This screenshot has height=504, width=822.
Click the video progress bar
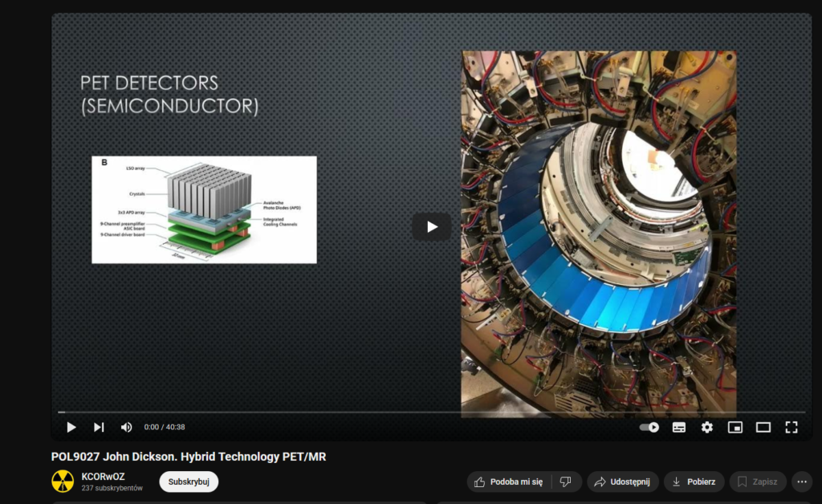431,413
